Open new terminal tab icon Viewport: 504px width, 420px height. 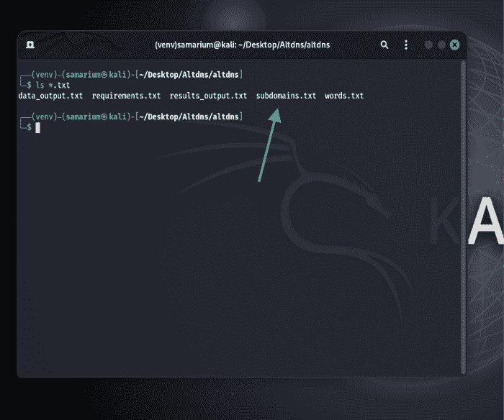click(30, 45)
